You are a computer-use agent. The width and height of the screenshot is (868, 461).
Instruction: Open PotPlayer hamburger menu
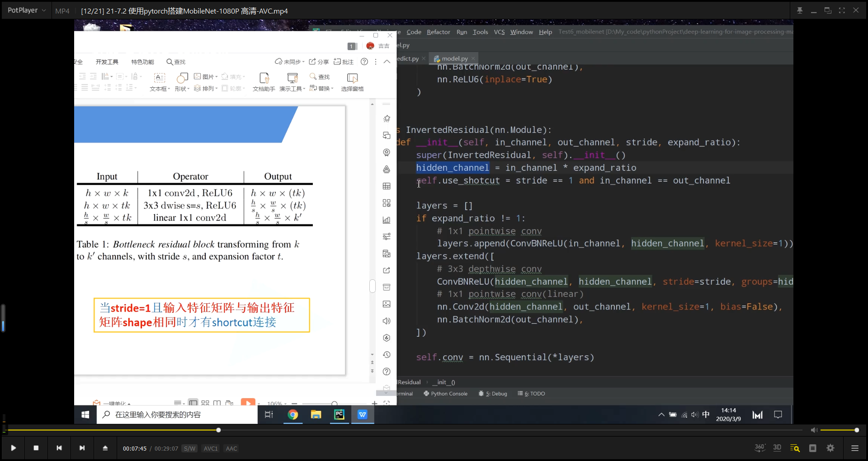pos(854,448)
